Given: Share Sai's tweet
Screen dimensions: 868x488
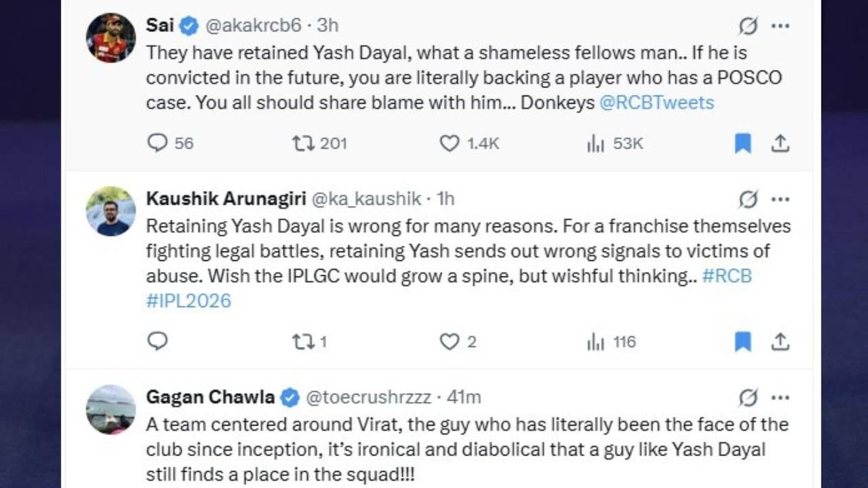Looking at the screenshot, I should pos(780,144).
